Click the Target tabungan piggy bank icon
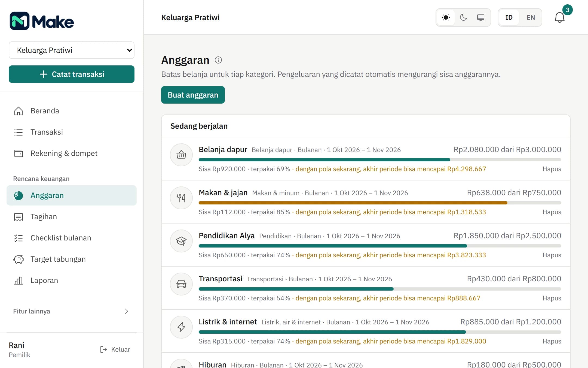Screen dimensions: 588x368 pos(19,259)
